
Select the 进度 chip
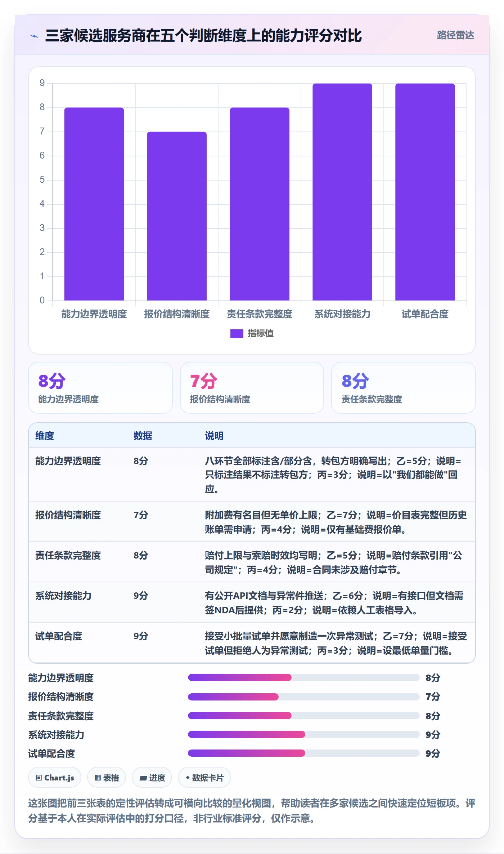(152, 778)
